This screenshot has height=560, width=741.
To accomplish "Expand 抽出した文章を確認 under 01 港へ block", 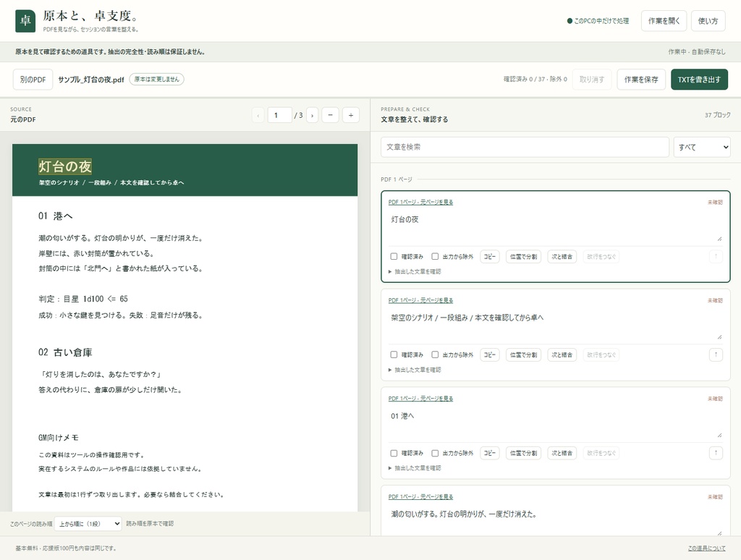I will pos(415,468).
